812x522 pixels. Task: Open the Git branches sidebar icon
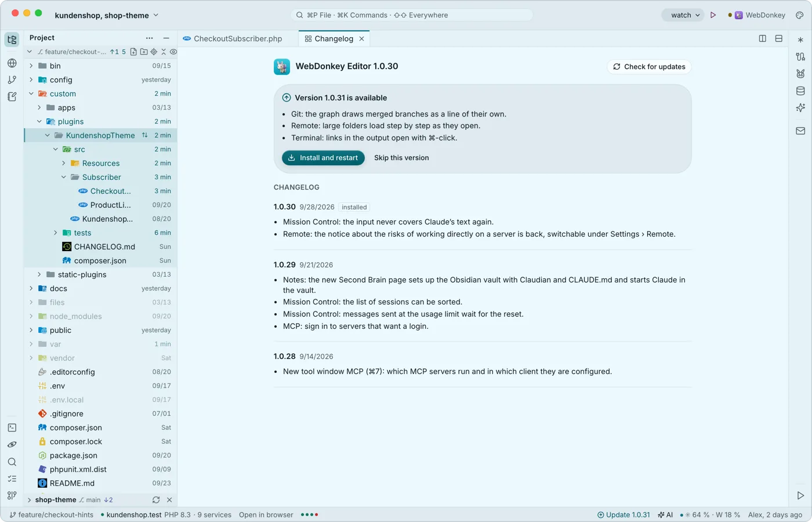(12, 80)
